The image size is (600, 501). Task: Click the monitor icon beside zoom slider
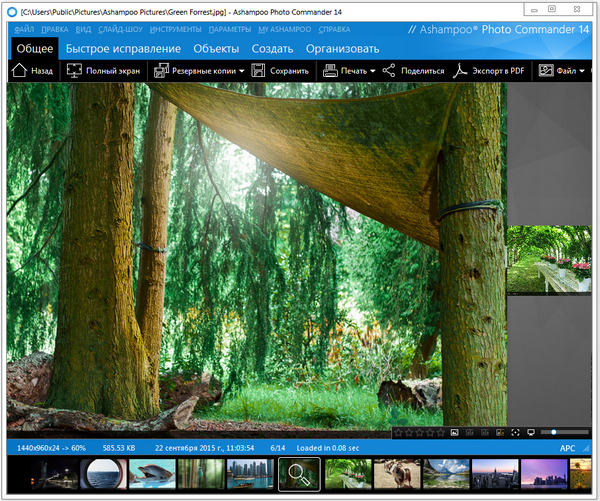[531, 432]
